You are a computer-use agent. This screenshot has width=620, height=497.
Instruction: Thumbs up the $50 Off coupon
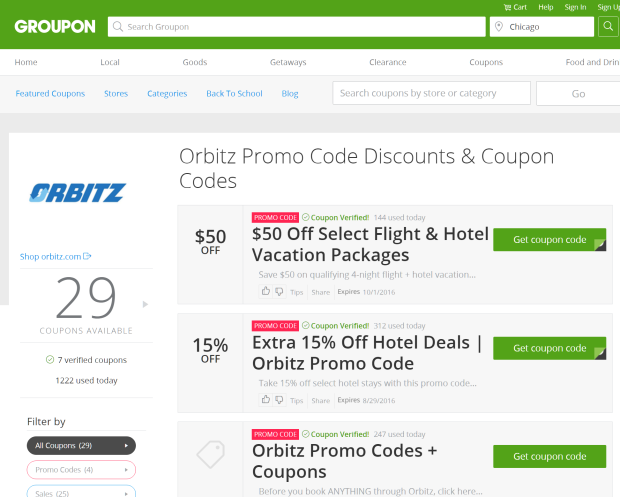click(266, 292)
